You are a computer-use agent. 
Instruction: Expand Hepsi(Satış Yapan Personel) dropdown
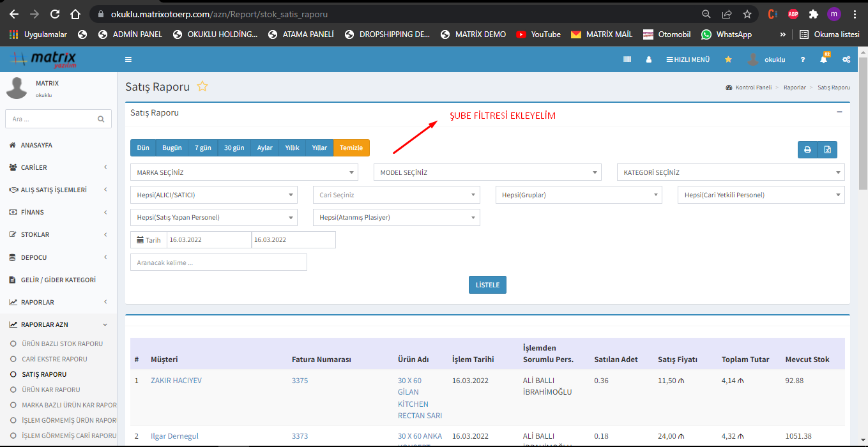213,218
